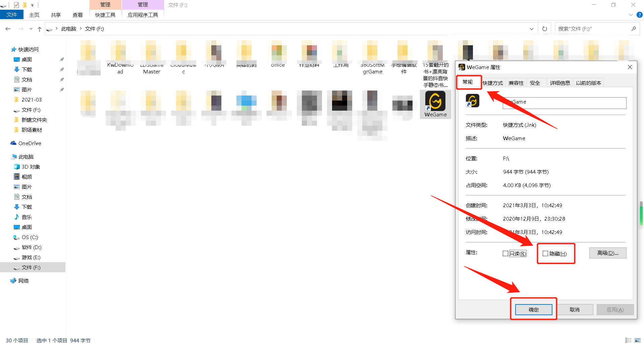Viewport: 644px width, 345px height.
Task: Open the office folder
Action: point(278,54)
